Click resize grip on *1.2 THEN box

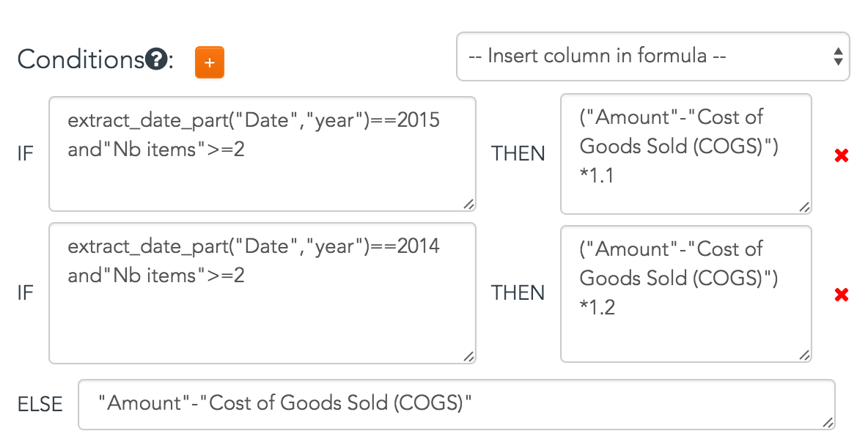point(804,356)
